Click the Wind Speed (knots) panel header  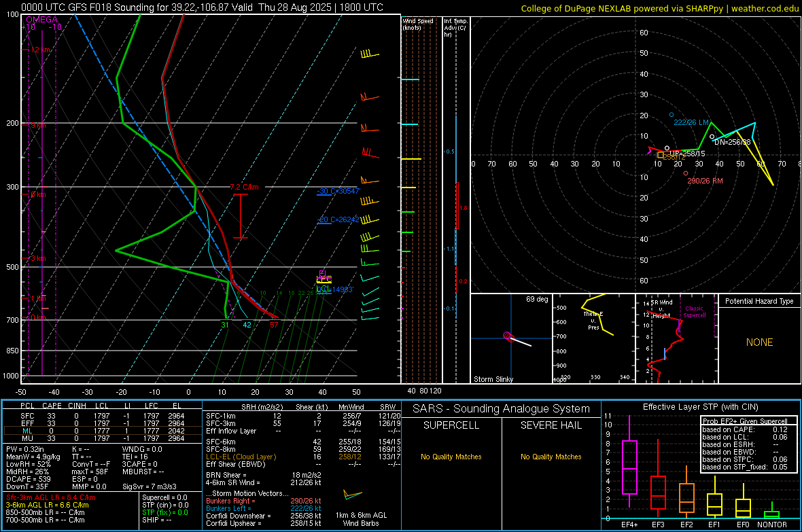click(x=418, y=24)
